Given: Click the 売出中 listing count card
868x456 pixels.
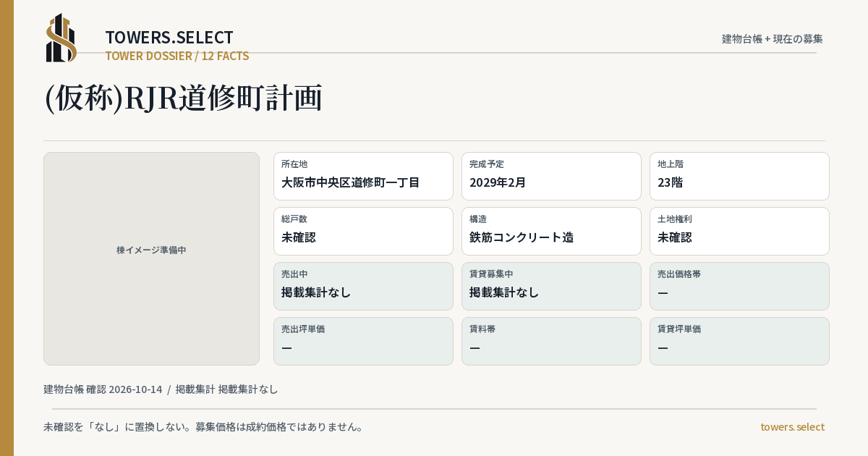Looking at the screenshot, I should [x=363, y=286].
